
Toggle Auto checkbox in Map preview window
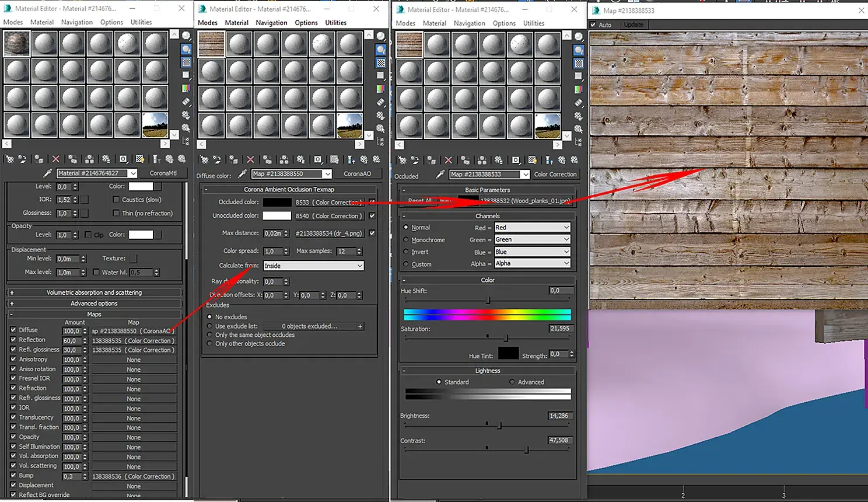593,25
